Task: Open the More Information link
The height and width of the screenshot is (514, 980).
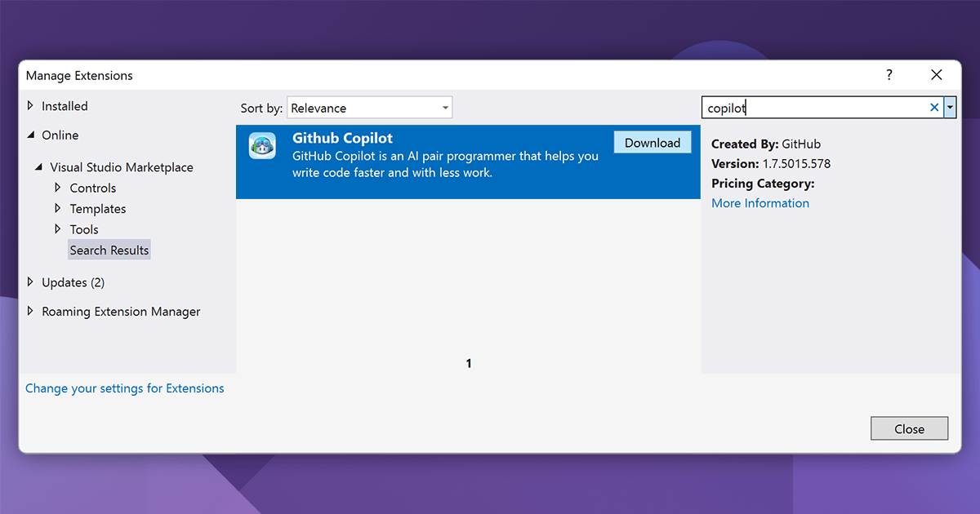Action: click(759, 202)
